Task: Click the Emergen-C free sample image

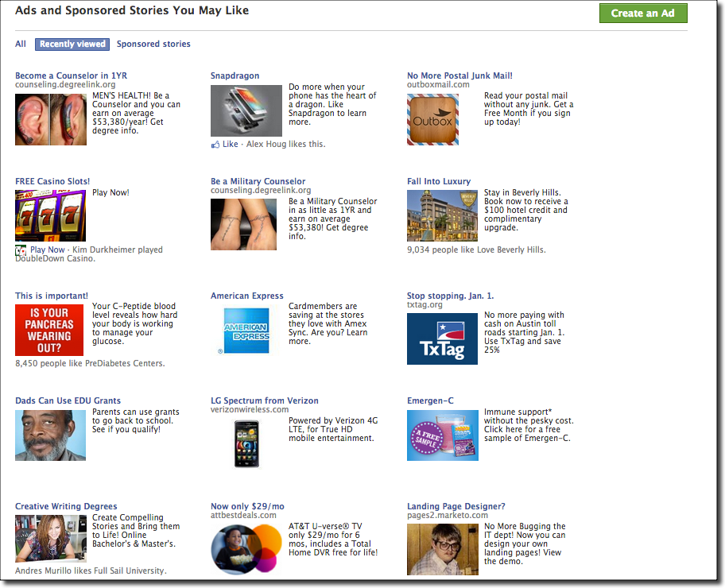Action: point(442,435)
